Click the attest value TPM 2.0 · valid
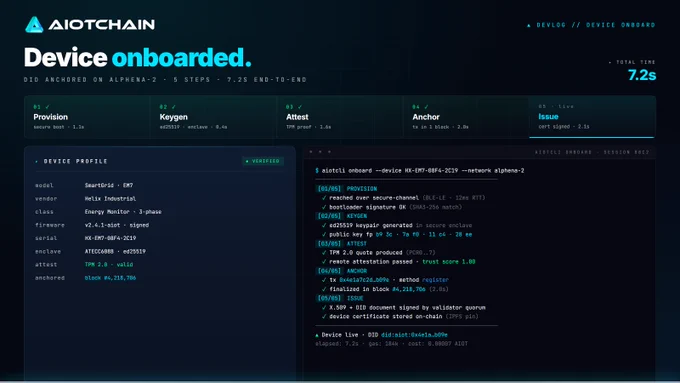 click(x=109, y=265)
